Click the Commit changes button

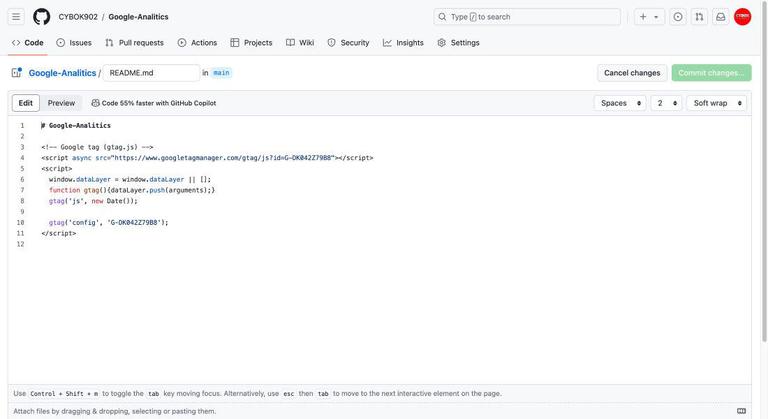711,73
